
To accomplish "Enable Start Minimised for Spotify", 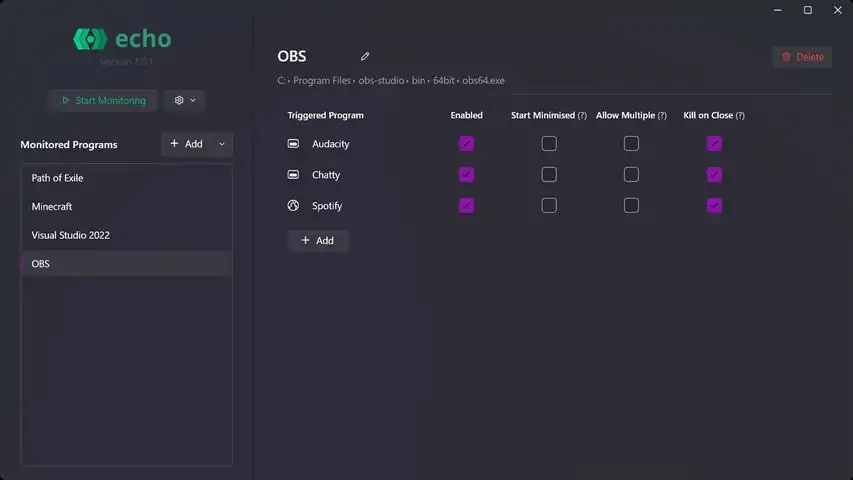I will pos(549,206).
